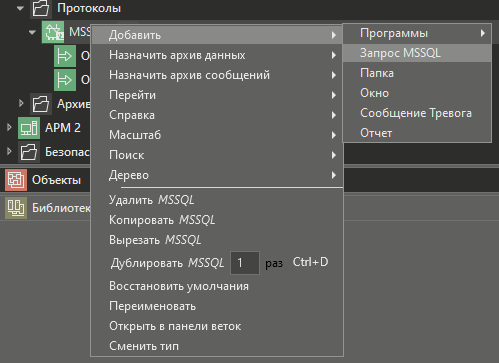The image size is (499, 363).
Task: Select Сообщение Тревога in submenu
Action: [417, 113]
